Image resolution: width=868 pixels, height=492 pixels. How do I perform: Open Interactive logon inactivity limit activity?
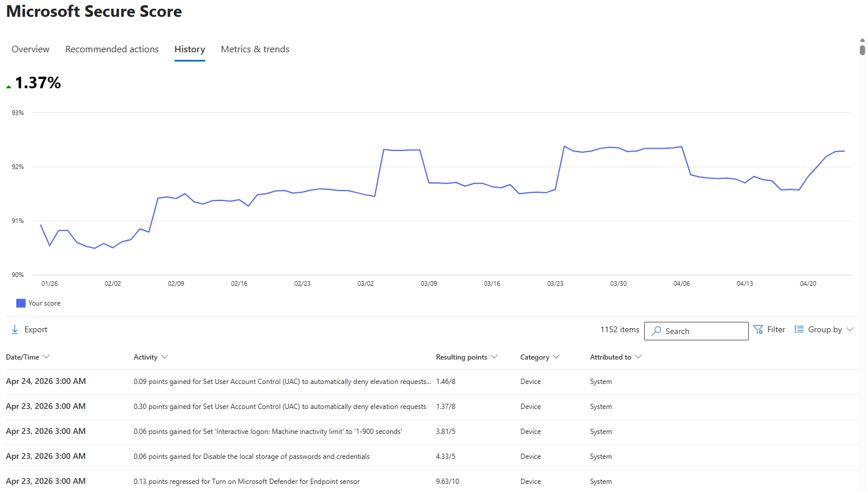click(x=268, y=432)
